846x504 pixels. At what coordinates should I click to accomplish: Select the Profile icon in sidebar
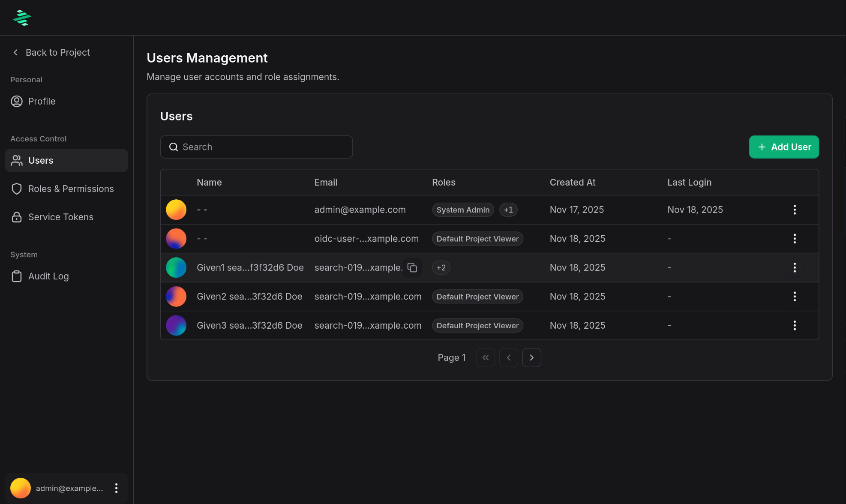click(x=17, y=101)
